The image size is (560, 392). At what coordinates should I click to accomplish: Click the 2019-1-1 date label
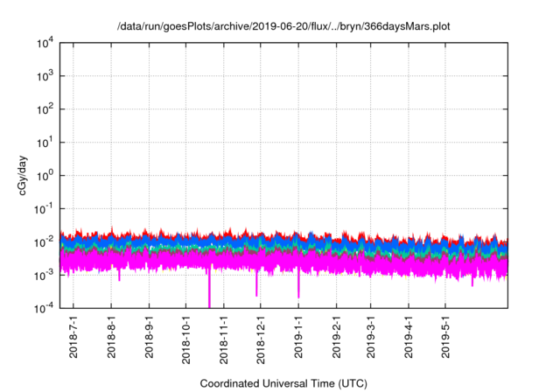[298, 336]
